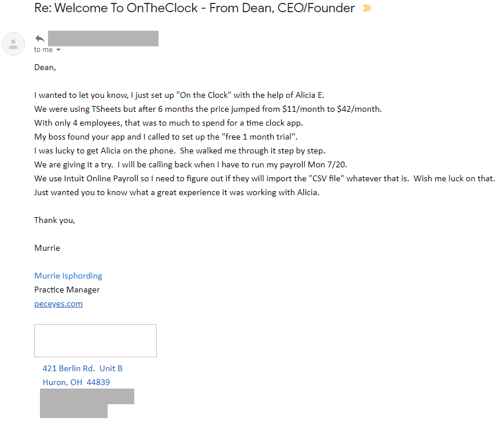Click the Huron, OH 44839 address line

coord(76,382)
